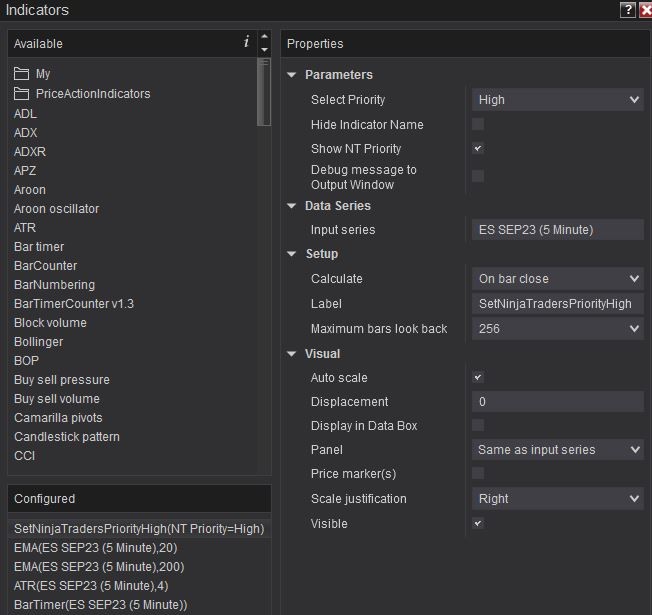Image resolution: width=652 pixels, height=615 pixels.
Task: Enable the Hide Indicator Name checkbox
Action: pyautogui.click(x=478, y=125)
